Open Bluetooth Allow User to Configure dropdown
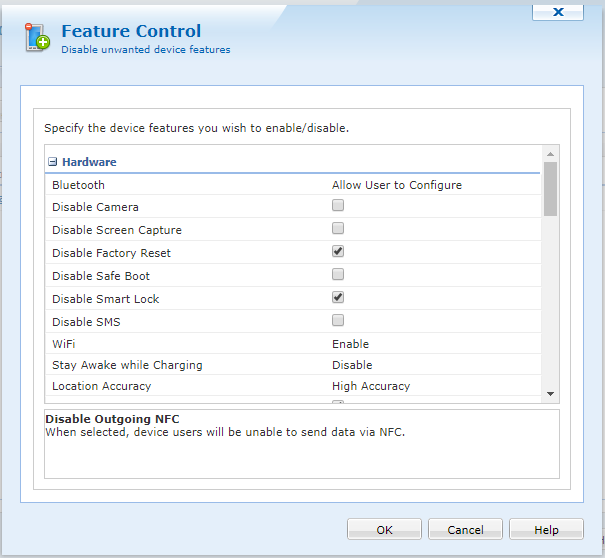 click(x=396, y=185)
